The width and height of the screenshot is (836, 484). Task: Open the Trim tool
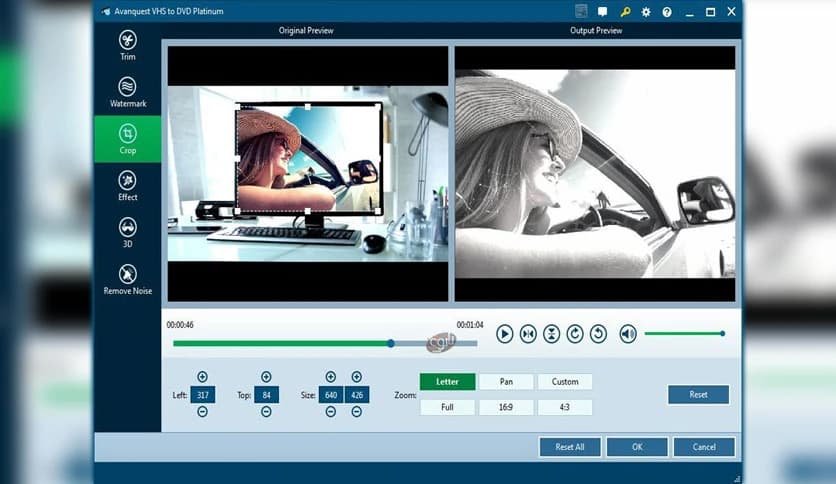127,45
